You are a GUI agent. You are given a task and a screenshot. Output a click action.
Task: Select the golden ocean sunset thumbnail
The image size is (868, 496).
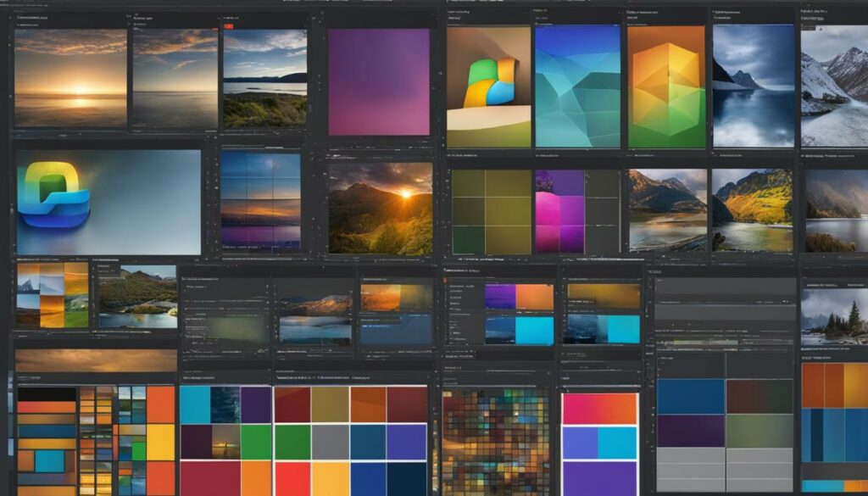[x=70, y=78]
